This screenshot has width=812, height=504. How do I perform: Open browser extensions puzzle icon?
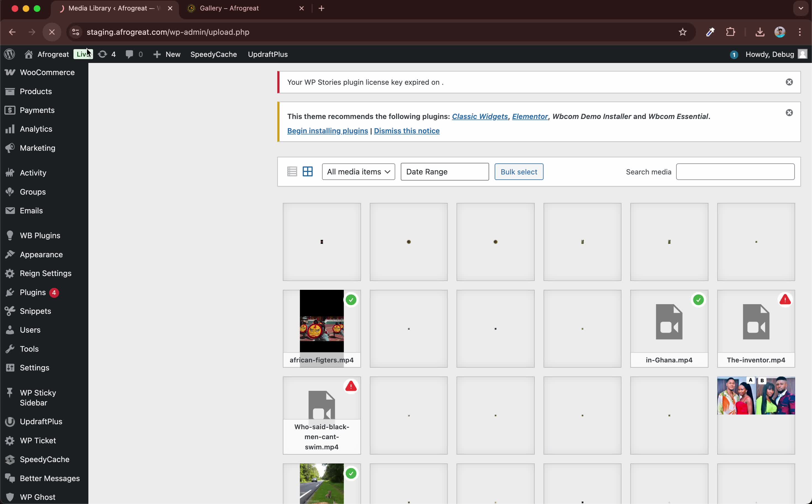point(730,32)
